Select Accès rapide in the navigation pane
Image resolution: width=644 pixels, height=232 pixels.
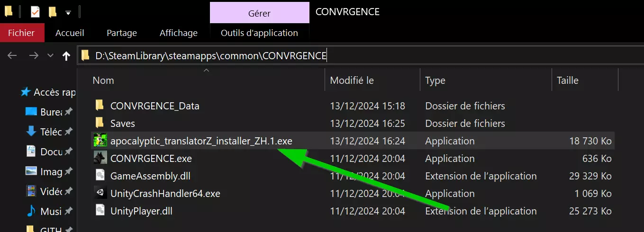54,92
